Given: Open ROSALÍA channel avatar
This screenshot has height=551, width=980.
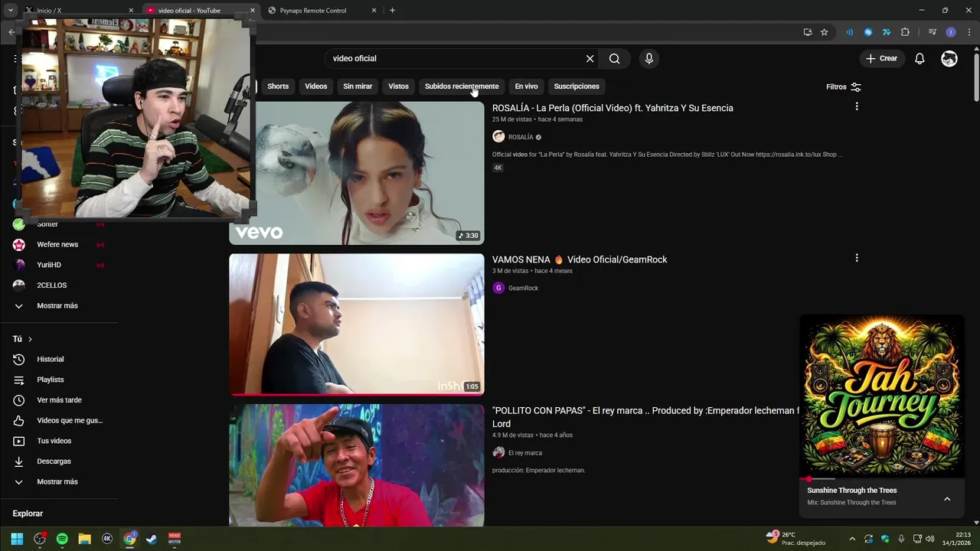Looking at the screenshot, I should [498, 137].
